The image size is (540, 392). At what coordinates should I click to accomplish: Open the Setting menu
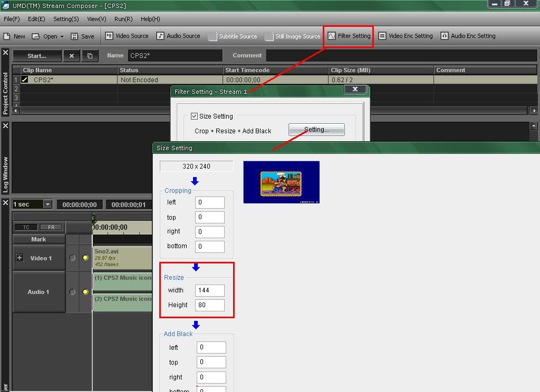(x=66, y=19)
